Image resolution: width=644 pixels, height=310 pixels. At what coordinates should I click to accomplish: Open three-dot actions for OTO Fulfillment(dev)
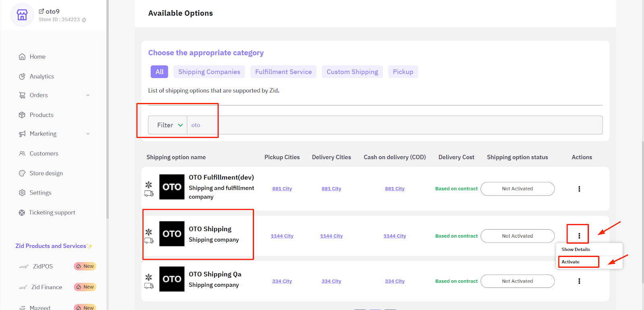(x=579, y=189)
